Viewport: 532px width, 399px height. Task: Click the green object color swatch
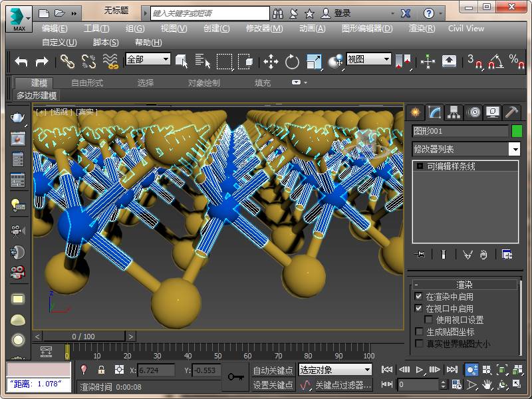pos(517,131)
